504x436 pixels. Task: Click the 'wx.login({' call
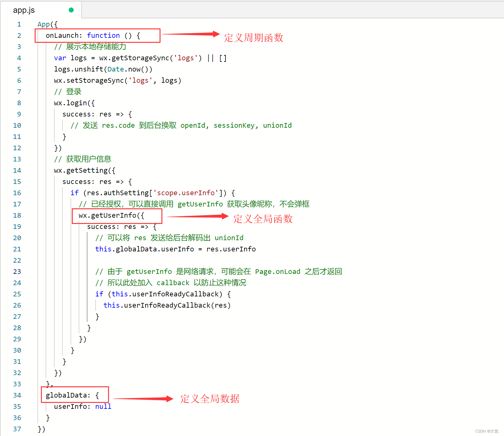[x=74, y=103]
